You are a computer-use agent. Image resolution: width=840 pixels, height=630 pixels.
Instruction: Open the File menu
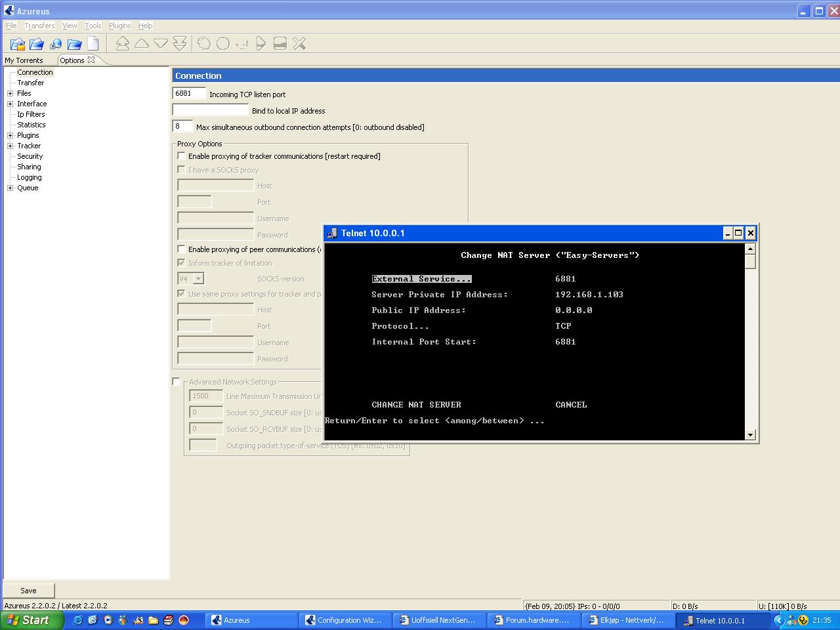(x=11, y=26)
